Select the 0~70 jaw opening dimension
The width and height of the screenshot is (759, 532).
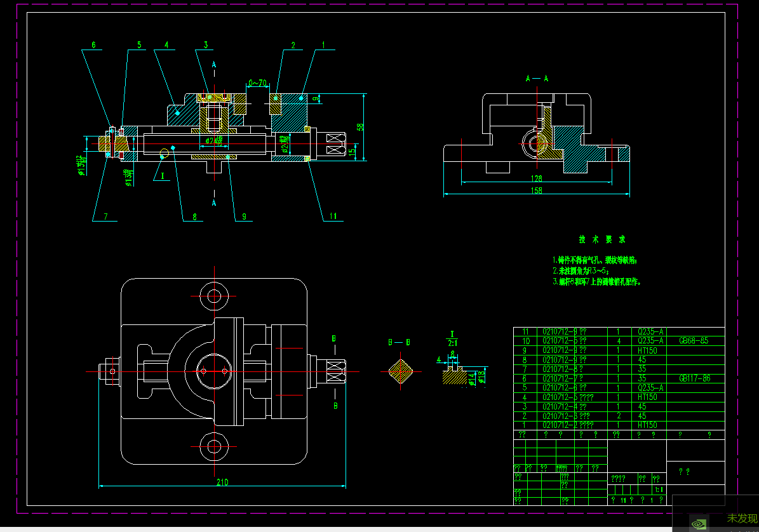point(257,83)
